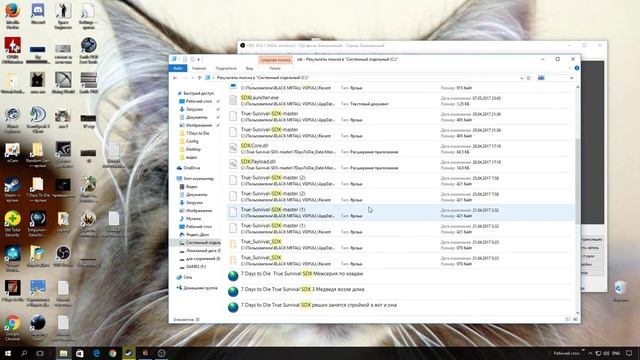
Task: Launch 360 Total Security shortcut
Action: [x=12, y=224]
